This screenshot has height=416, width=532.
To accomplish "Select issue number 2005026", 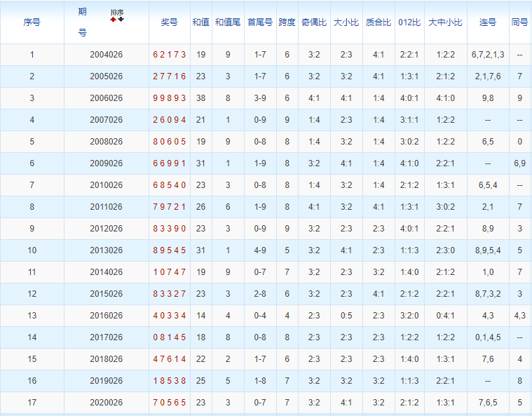I will click(107, 76).
